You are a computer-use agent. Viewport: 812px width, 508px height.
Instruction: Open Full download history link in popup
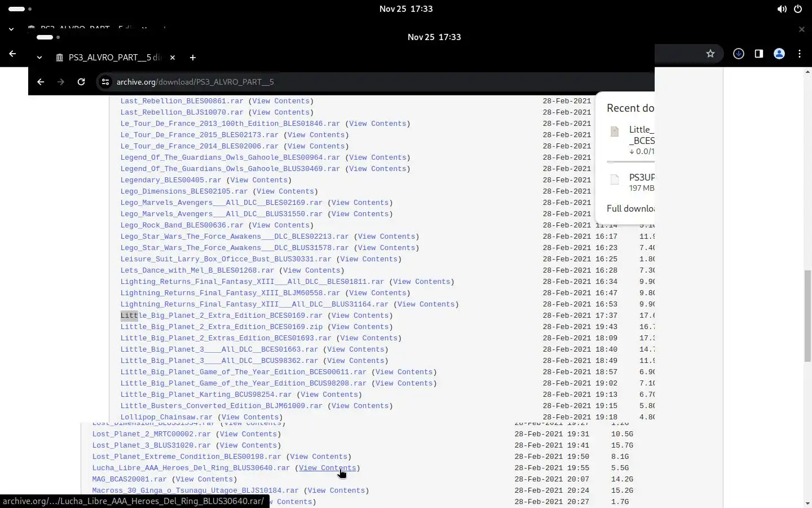click(x=630, y=208)
